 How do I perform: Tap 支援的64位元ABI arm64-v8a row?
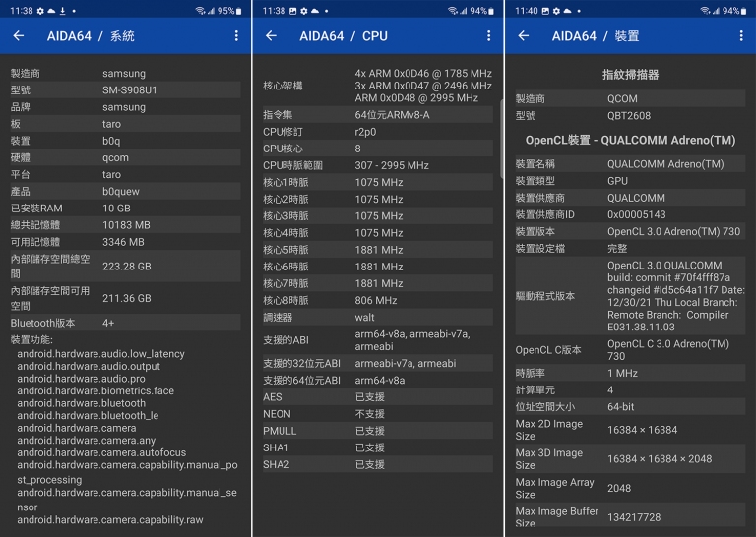pos(378,380)
